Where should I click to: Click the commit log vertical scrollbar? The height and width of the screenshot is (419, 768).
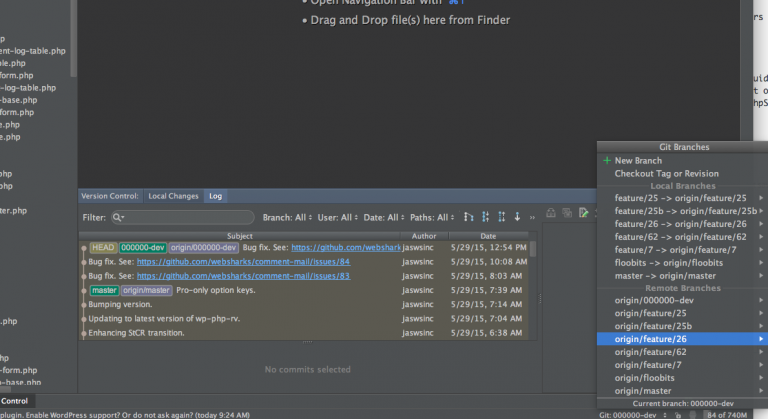click(533, 248)
